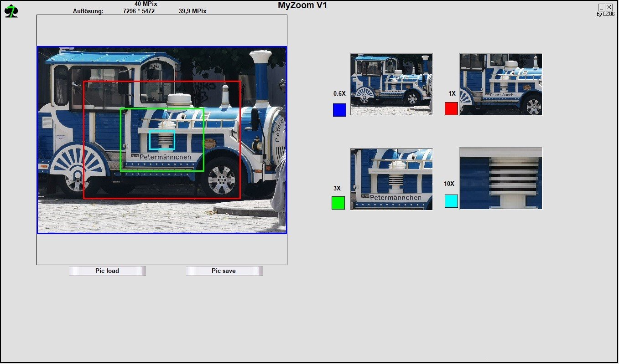Click the 3X zoom preview thumbnail
This screenshot has height=364, width=619.
391,179
